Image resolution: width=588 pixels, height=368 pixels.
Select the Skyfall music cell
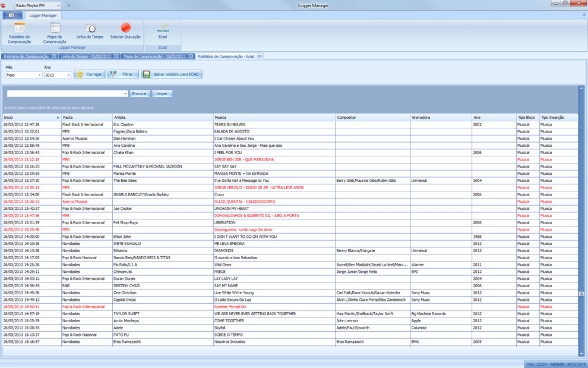pyautogui.click(x=274, y=328)
